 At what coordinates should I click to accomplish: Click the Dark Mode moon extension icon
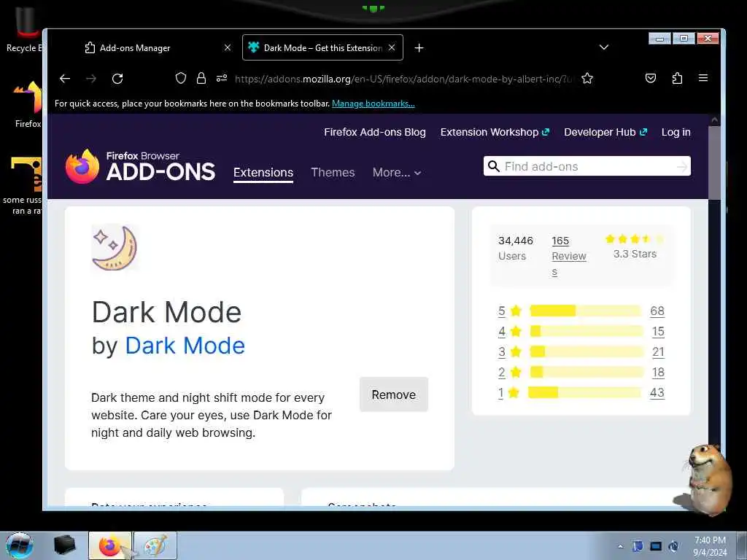115,248
